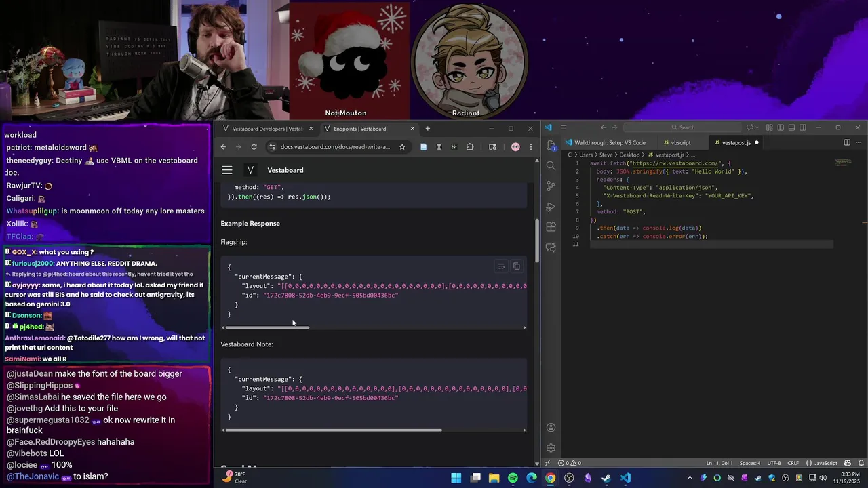Reload the docs.vestaboard.com page
Image resolution: width=868 pixels, height=488 pixels.
254,147
